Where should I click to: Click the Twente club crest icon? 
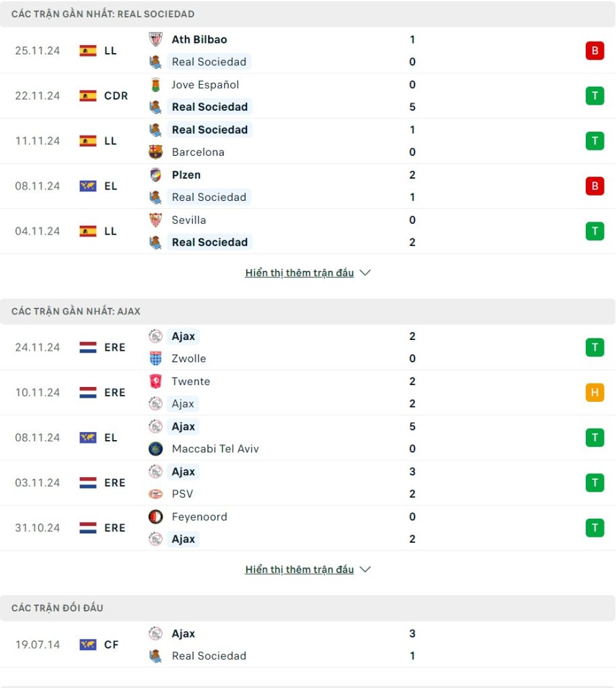(x=156, y=382)
